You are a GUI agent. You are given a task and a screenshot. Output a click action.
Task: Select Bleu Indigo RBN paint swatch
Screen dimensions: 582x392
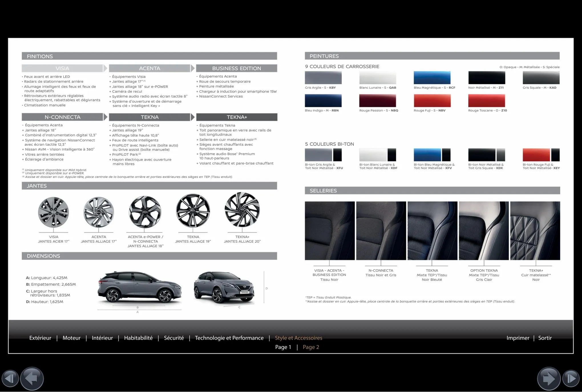point(323,101)
